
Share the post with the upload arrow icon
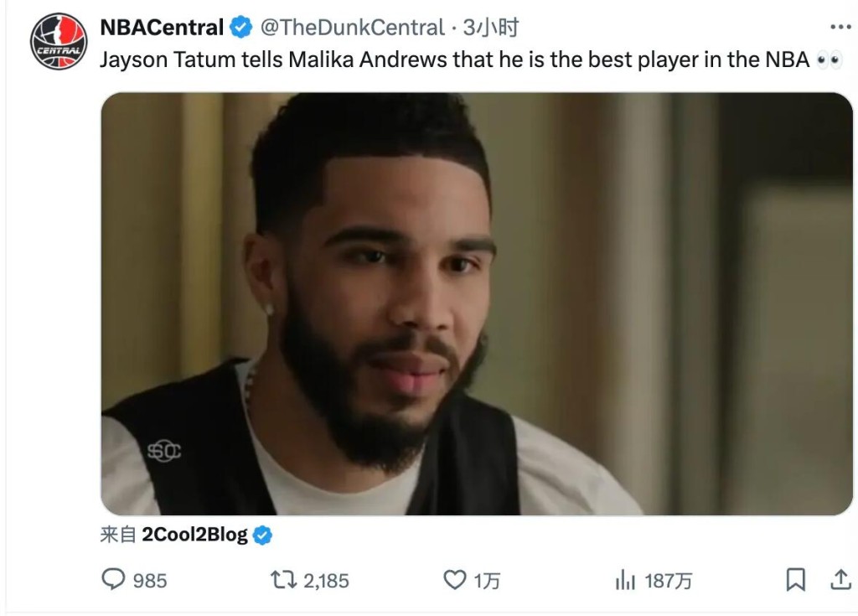pyautogui.click(x=840, y=579)
